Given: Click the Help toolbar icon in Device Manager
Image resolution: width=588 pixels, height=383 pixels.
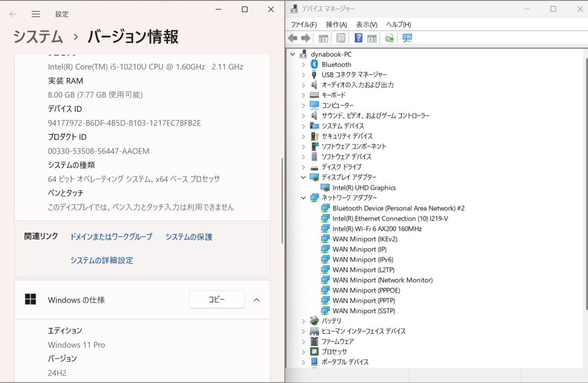Looking at the screenshot, I should point(358,38).
